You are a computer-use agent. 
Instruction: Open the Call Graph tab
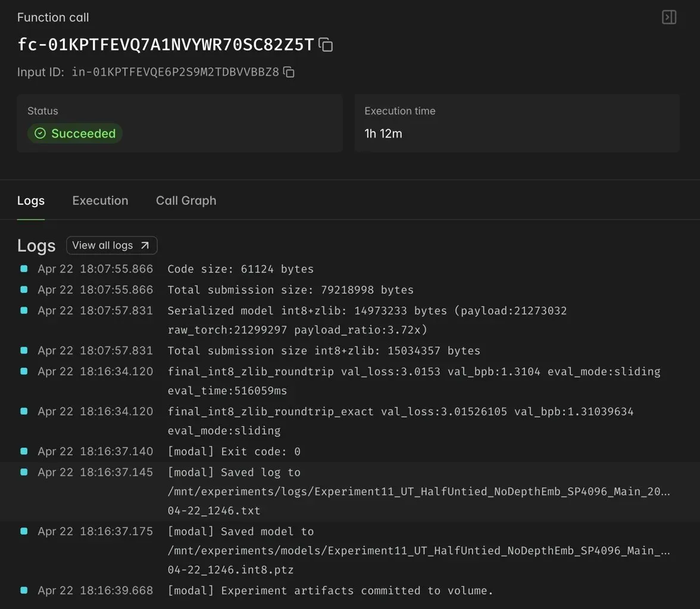186,201
